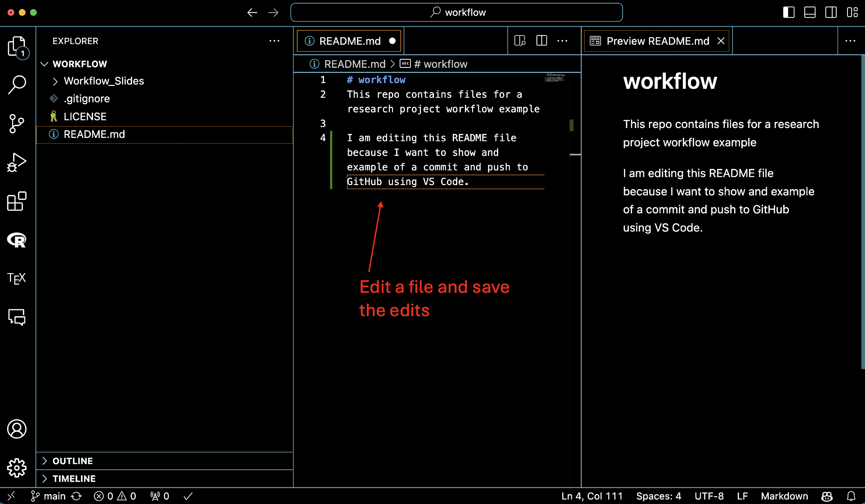865x504 pixels.
Task: Toggle the secondary side bar
Action: pyautogui.click(x=831, y=13)
